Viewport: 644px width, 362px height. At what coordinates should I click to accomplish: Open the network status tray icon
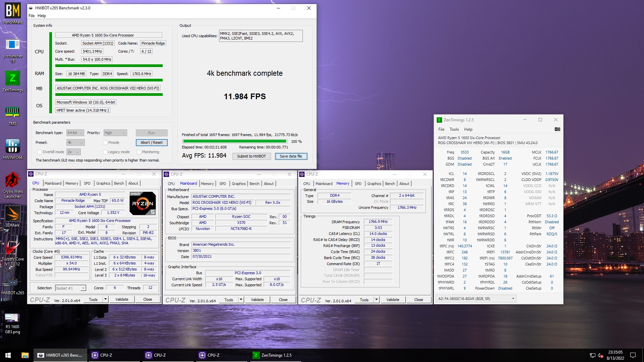(x=593, y=355)
